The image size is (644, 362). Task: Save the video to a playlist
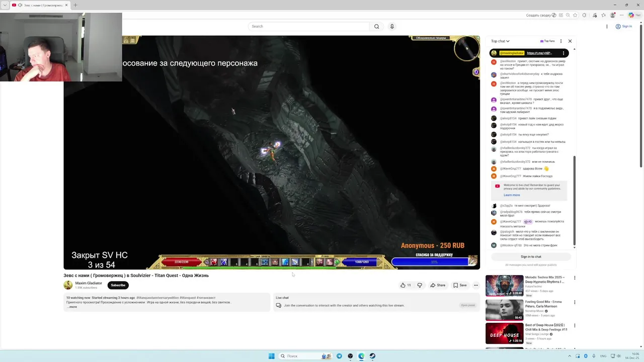tap(460, 285)
